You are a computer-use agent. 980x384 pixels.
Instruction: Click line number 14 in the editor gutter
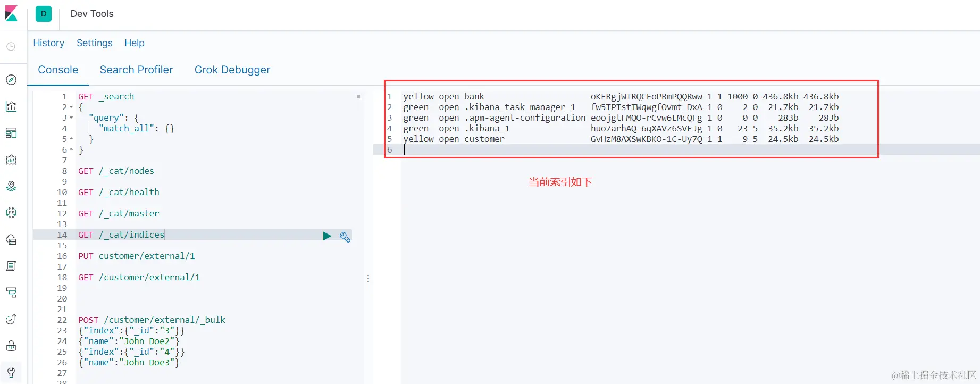(x=62, y=235)
